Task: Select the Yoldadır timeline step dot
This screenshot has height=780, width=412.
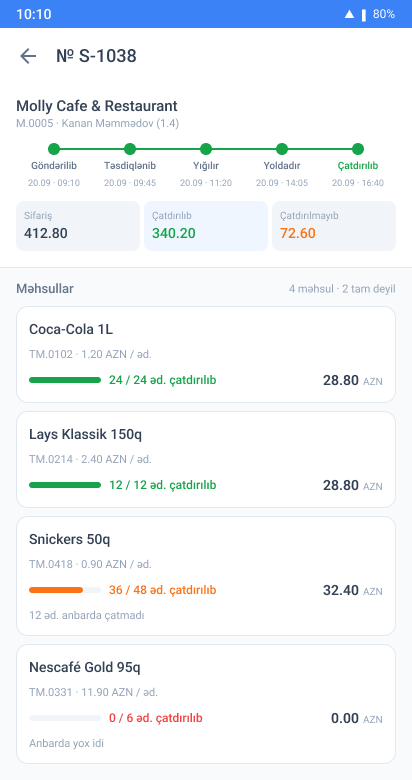Action: [x=282, y=149]
